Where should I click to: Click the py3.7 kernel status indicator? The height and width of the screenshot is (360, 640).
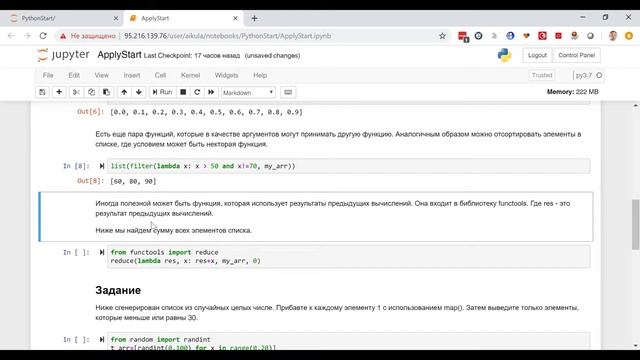pyautogui.click(x=588, y=75)
